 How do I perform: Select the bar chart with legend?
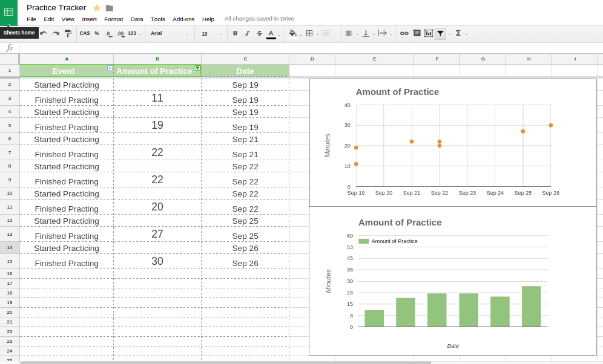coord(453,281)
